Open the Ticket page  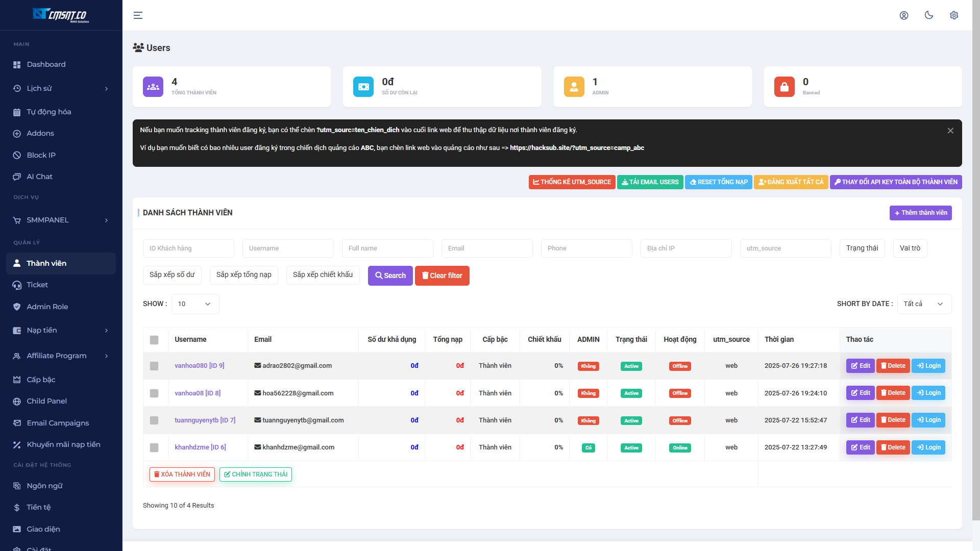pyautogui.click(x=61, y=285)
